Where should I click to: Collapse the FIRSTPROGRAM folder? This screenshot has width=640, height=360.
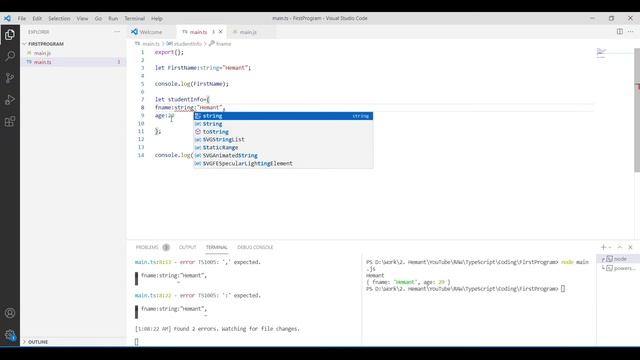[x=46, y=44]
